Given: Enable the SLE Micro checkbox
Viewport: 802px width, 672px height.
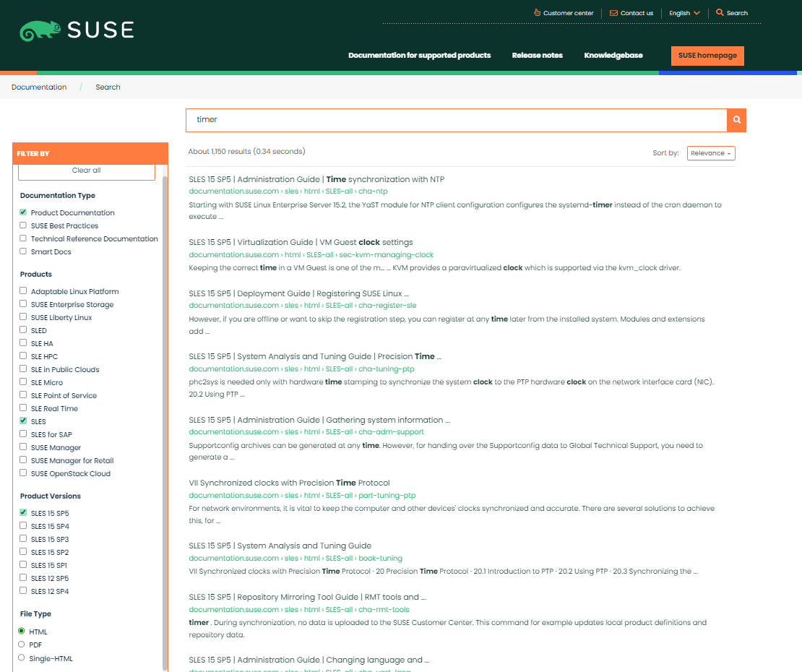Looking at the screenshot, I should point(23,382).
